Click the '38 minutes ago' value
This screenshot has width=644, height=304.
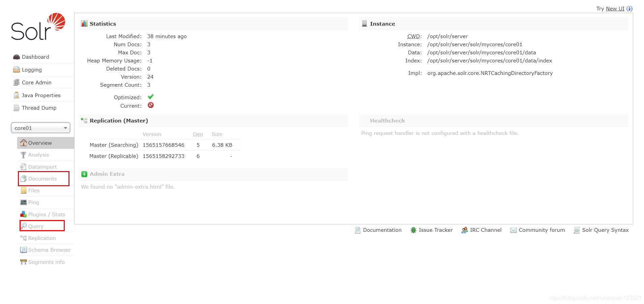[x=167, y=36]
